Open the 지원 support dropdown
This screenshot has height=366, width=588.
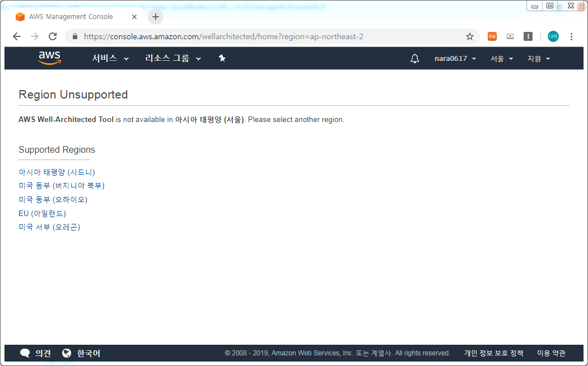coord(539,58)
